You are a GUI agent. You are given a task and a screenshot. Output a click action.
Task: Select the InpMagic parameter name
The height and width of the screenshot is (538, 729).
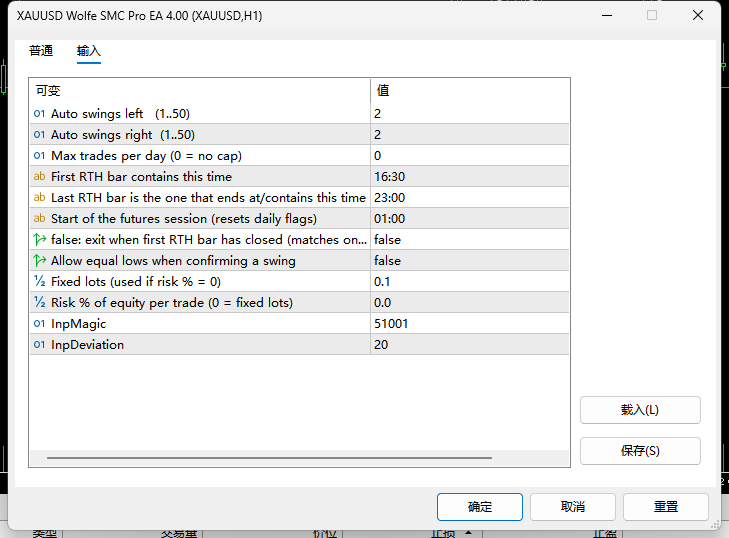pos(79,323)
